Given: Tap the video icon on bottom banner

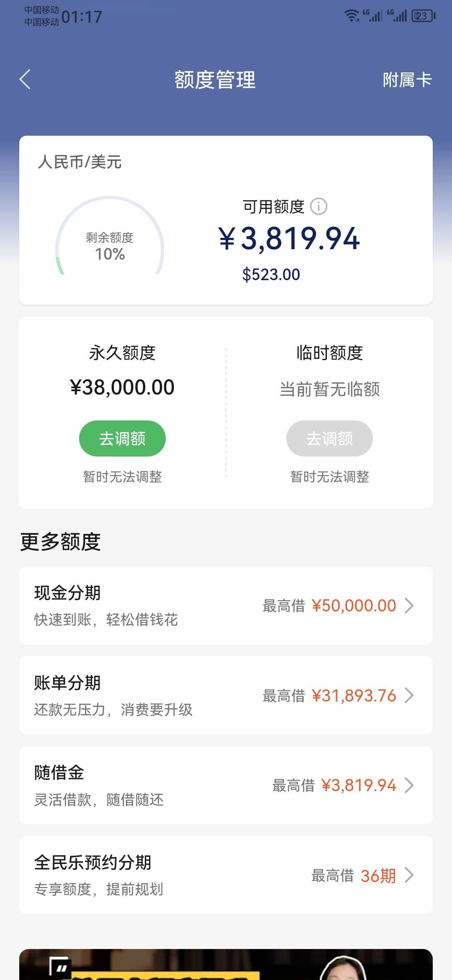Looking at the screenshot, I should (59, 967).
